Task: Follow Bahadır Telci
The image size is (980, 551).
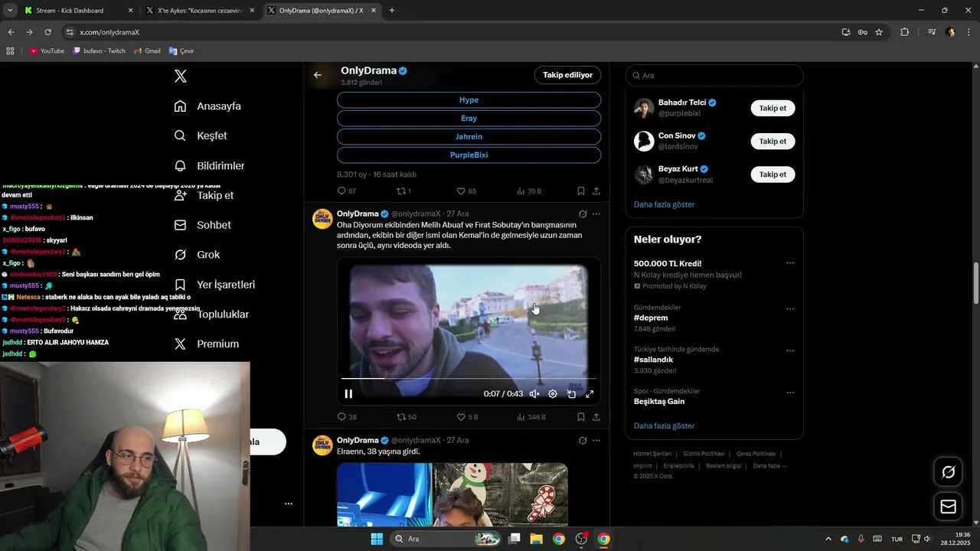Action: [773, 108]
